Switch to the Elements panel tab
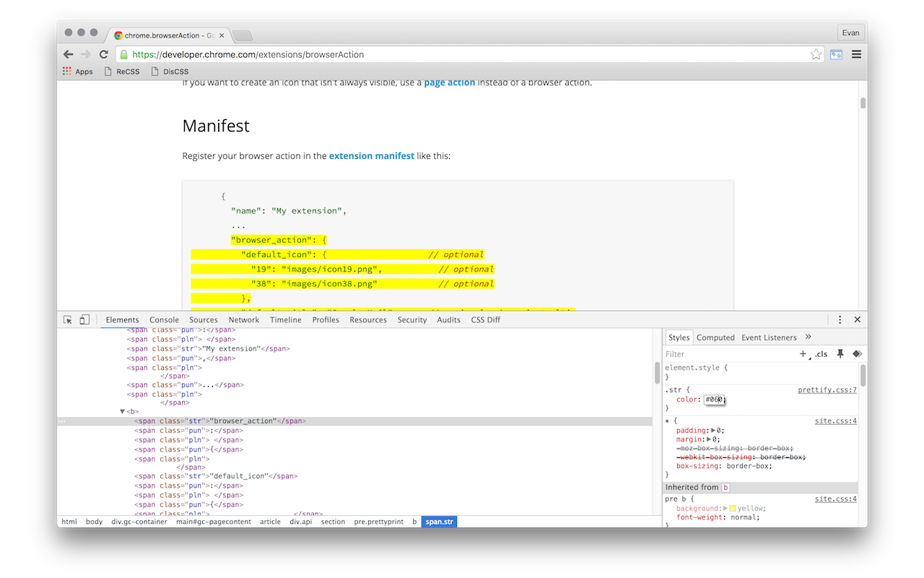The image size is (924, 578). click(x=122, y=319)
